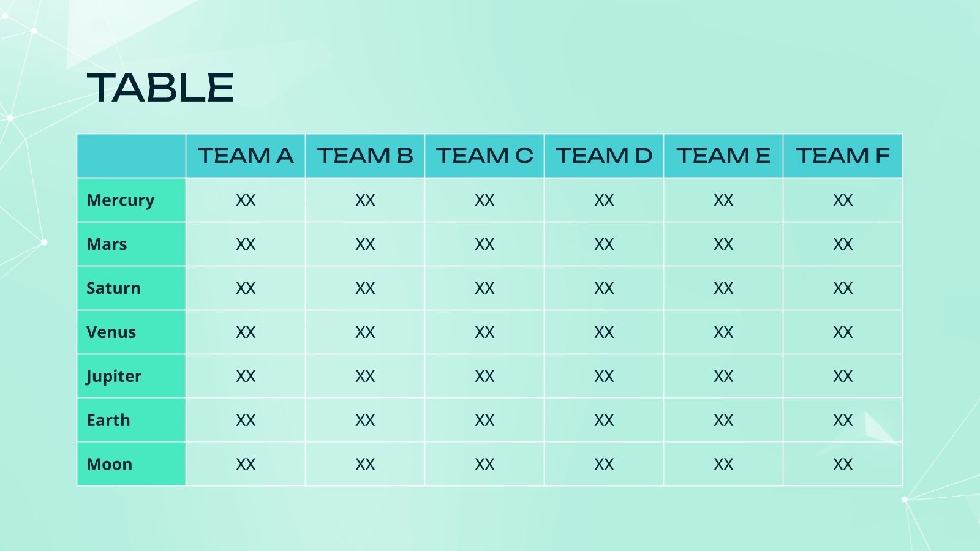Select the Venus row label
This screenshot has height=551, width=980.
(x=111, y=332)
